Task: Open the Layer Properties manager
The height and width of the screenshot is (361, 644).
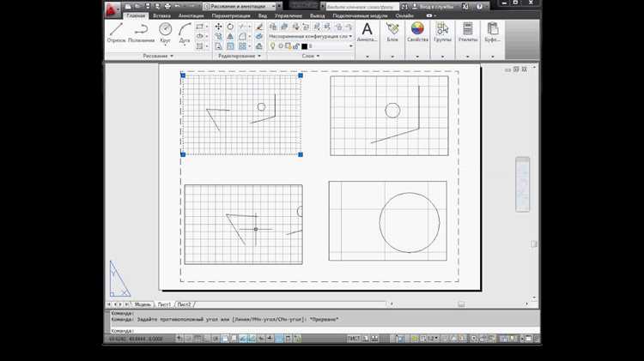Action: [x=273, y=27]
